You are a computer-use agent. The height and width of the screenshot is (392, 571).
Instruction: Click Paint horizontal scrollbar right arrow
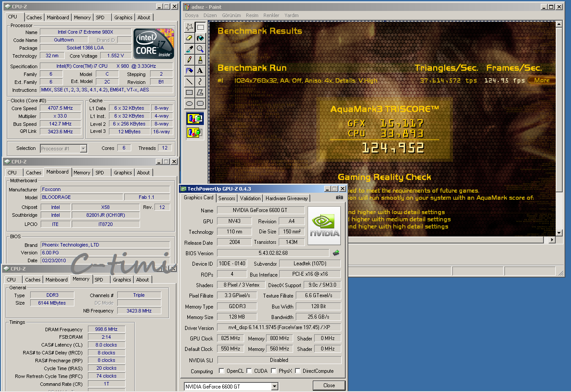[551, 240]
